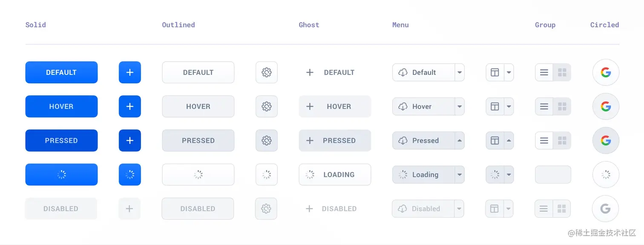Screen dimensions: 644x245
Task: Click the Default cloud menu button
Action: [423, 72]
